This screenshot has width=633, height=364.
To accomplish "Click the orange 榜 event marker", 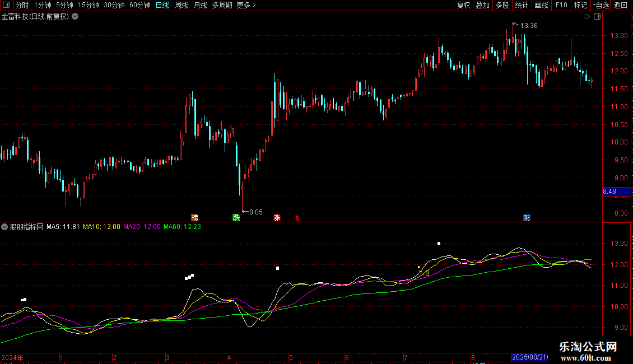I will click(194, 218).
